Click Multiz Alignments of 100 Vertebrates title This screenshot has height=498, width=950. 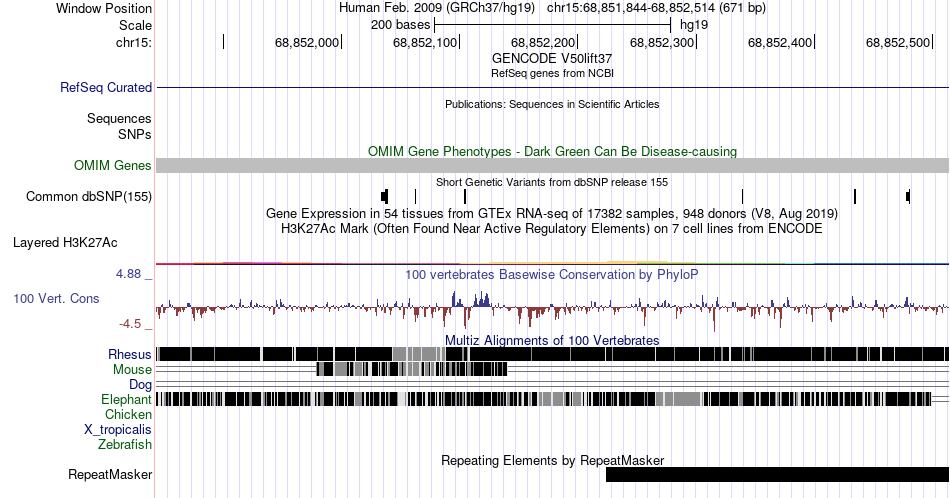pos(552,340)
